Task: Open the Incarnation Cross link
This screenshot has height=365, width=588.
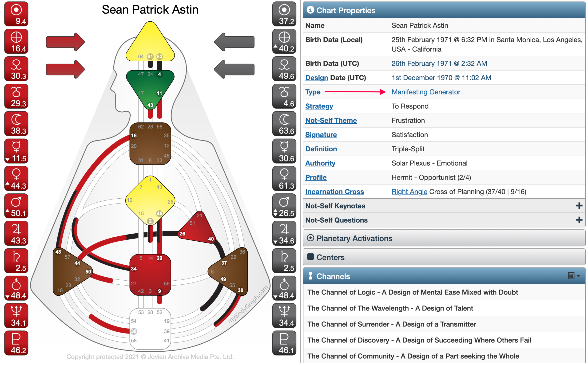Action: 335,192
